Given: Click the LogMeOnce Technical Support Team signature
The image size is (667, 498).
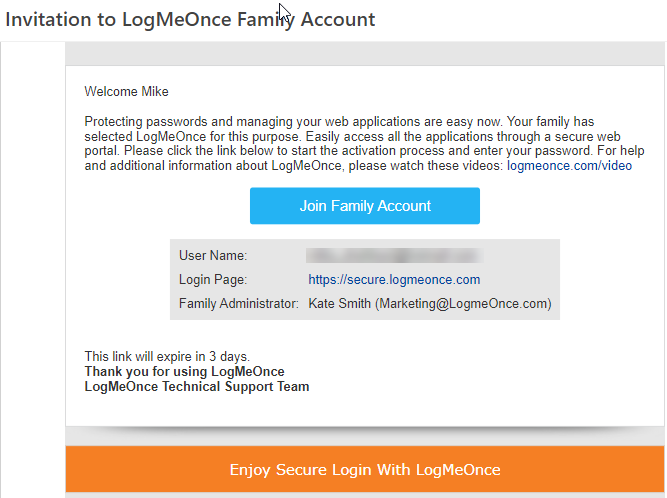Looking at the screenshot, I should coord(197,387).
